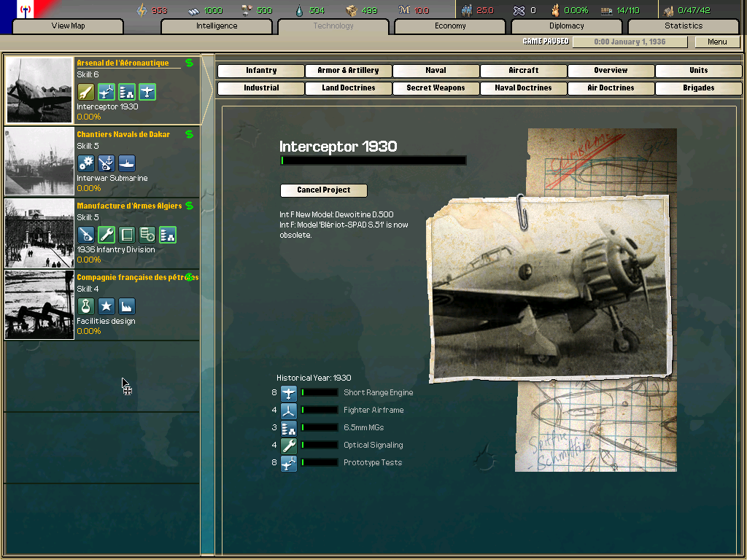Click the Interceptor 1930 overall progress bar
The width and height of the screenshot is (747, 560).
coord(373,160)
